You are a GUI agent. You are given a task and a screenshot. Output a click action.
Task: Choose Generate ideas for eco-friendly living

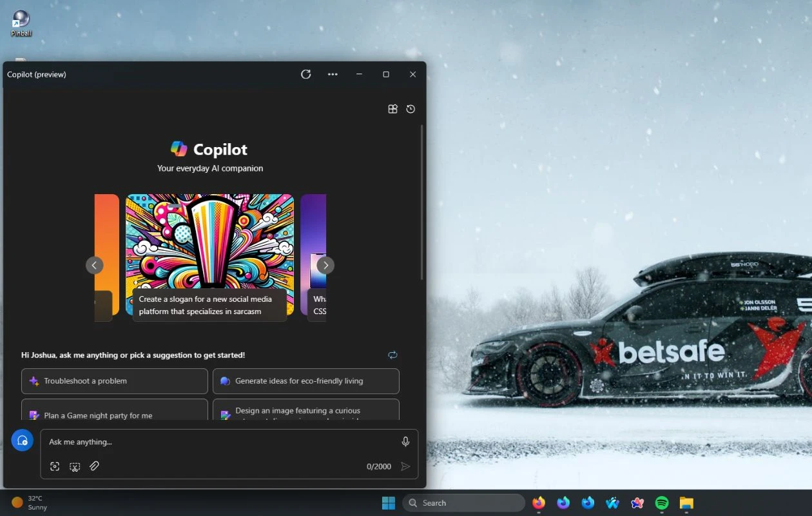click(306, 381)
